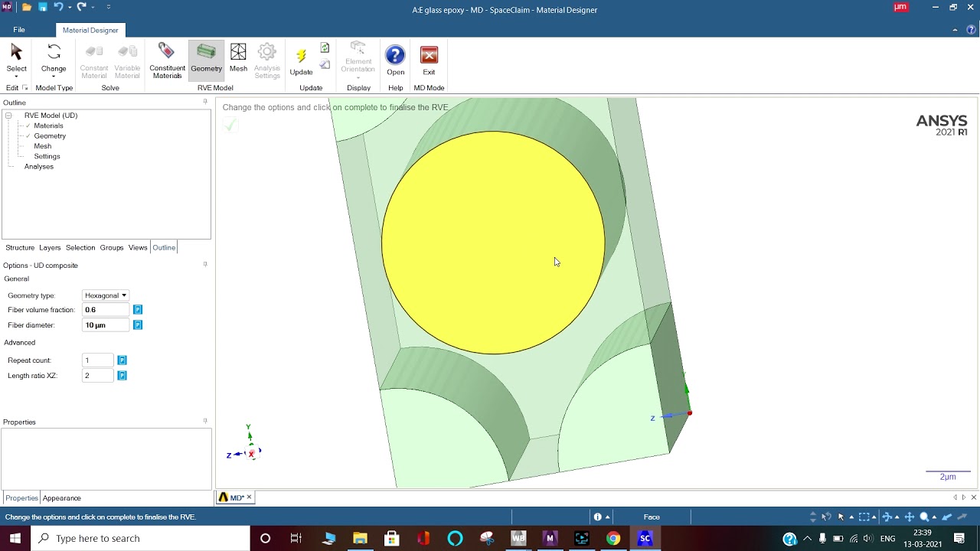Click the select mode arrow in status bar
This screenshot has width=980, height=551.
(841, 517)
